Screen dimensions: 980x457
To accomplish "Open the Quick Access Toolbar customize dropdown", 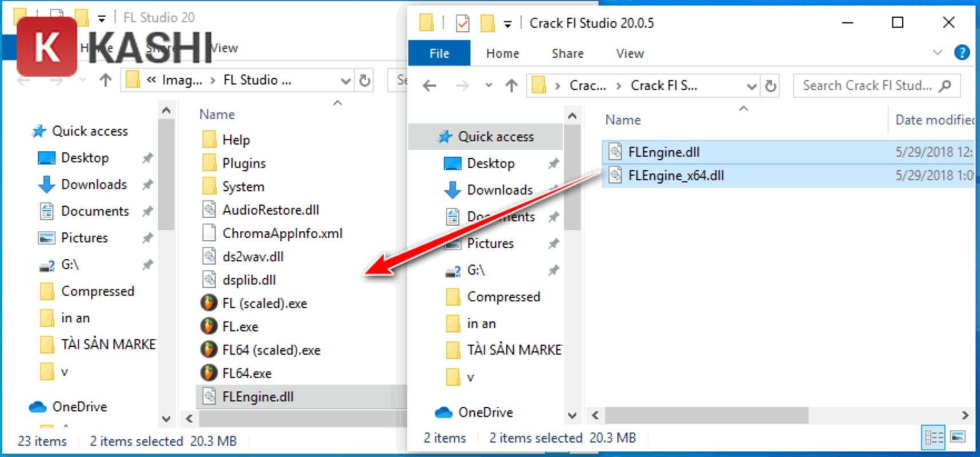I will tap(507, 24).
